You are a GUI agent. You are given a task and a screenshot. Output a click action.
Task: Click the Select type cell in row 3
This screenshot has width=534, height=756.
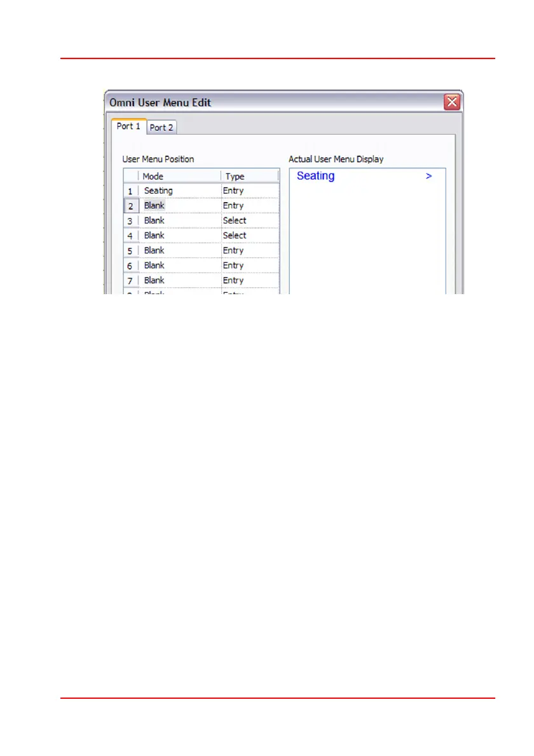(x=250, y=221)
